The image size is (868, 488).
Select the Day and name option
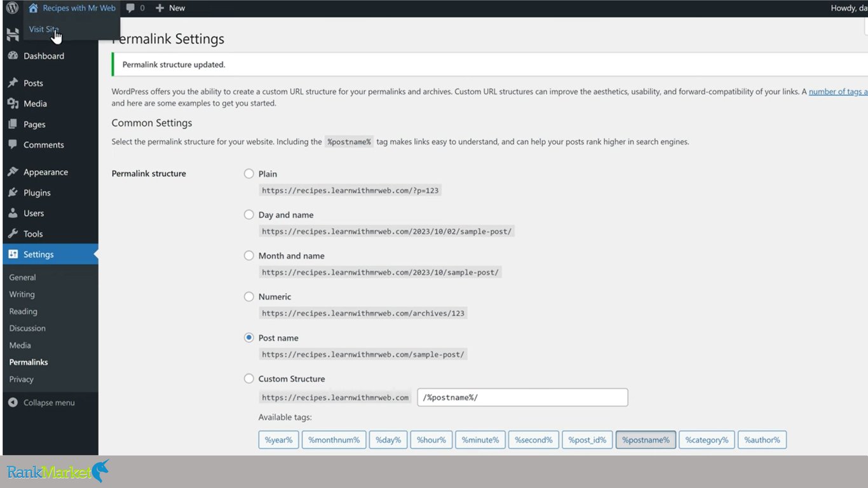coord(249,215)
